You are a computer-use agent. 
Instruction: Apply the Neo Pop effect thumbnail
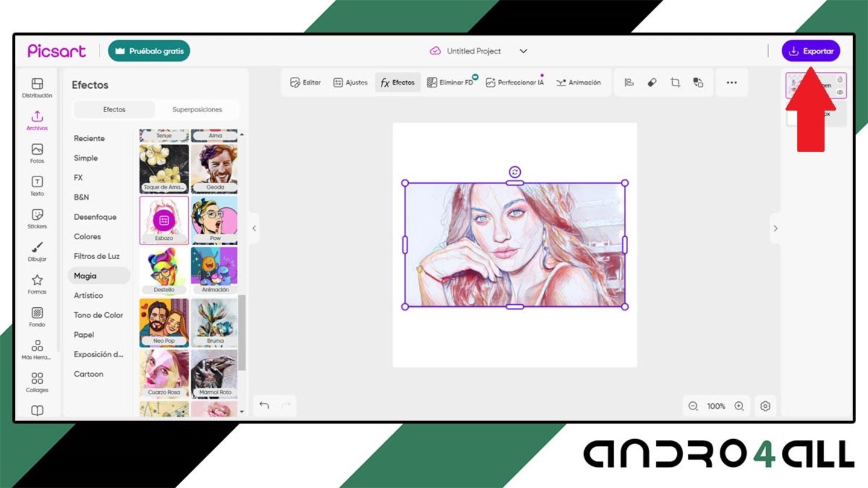pos(164,323)
